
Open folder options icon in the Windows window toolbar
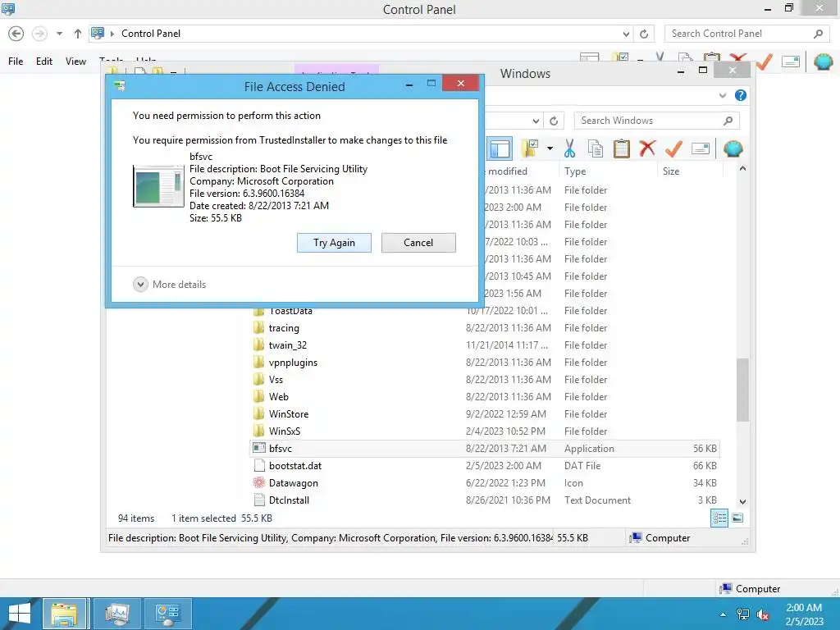(530, 148)
